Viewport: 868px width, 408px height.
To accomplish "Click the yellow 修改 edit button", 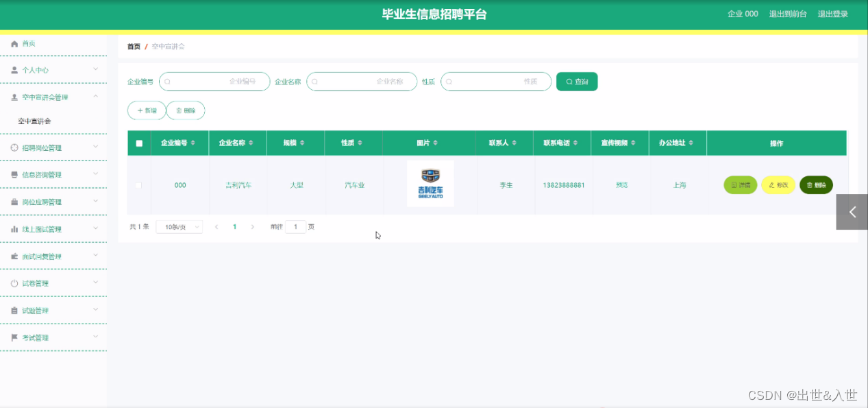I will (778, 185).
